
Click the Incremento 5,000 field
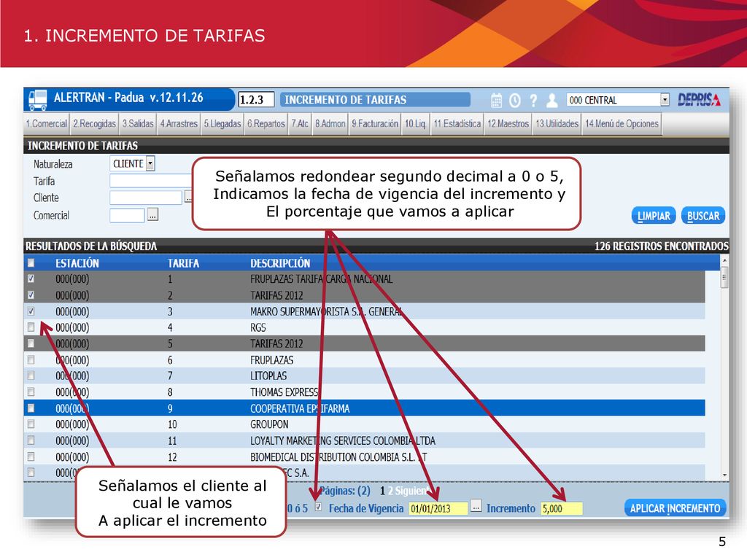(561, 508)
